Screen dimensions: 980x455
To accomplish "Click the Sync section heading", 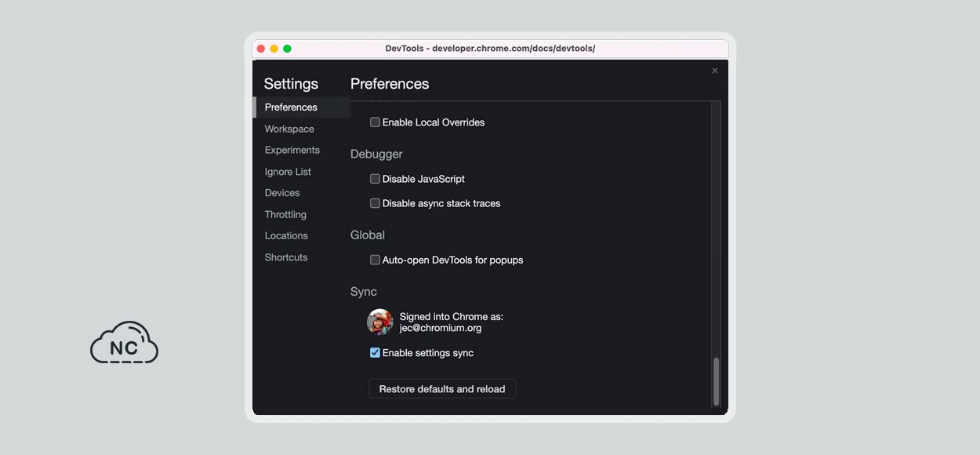I will [x=364, y=292].
